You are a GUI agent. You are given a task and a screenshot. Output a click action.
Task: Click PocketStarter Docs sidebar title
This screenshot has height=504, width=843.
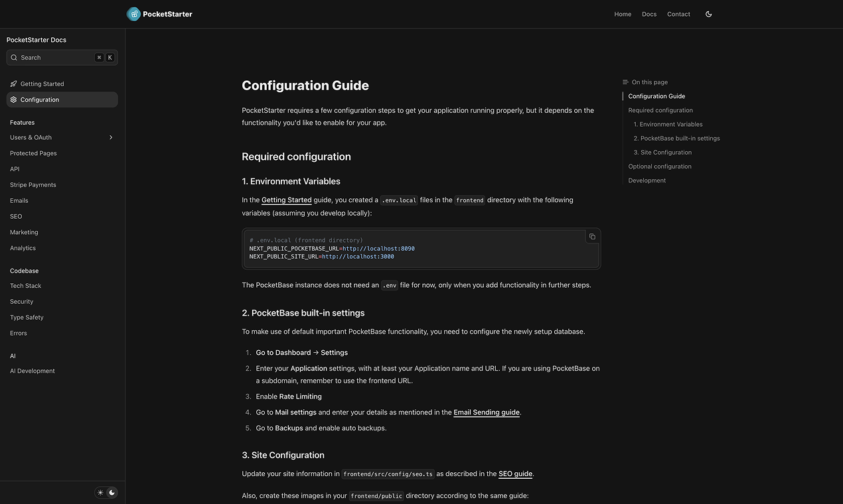click(x=37, y=40)
